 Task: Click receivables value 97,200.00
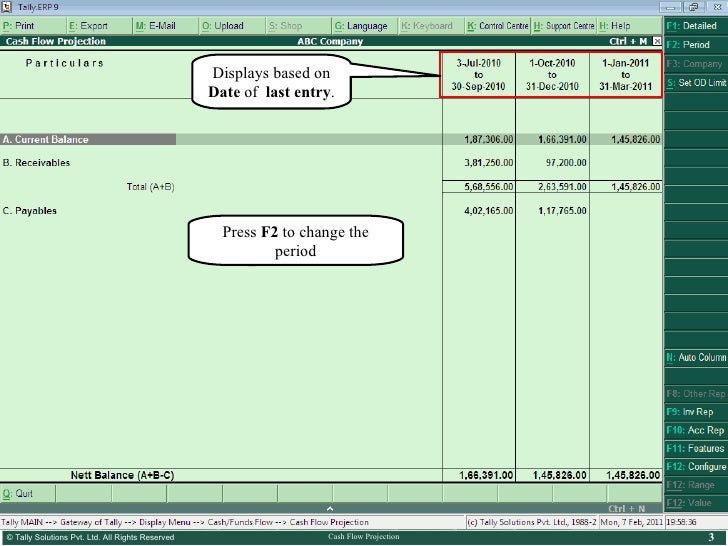pos(566,163)
